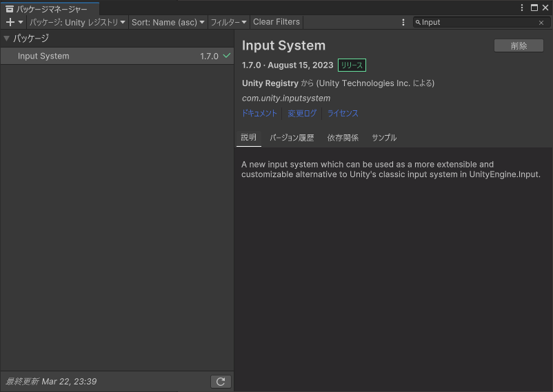Viewport: 553px width, 392px height.
Task: Switch to the 依存関係 tab
Action: 343,138
